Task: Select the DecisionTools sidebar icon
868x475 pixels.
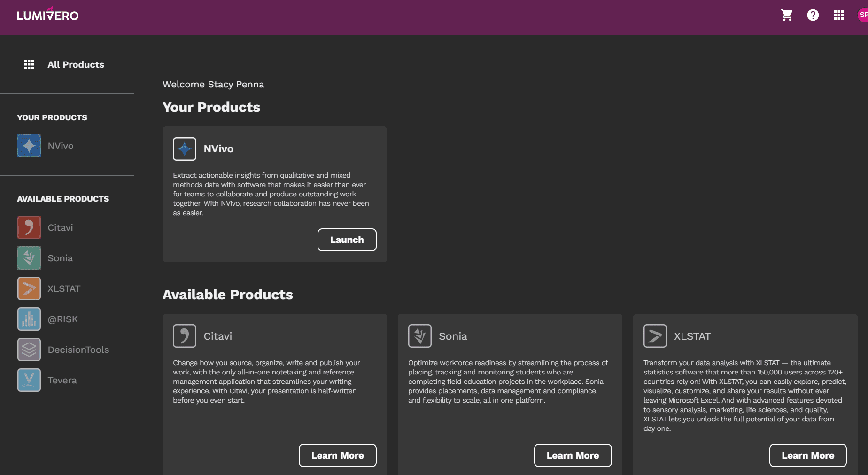Action: (29, 350)
